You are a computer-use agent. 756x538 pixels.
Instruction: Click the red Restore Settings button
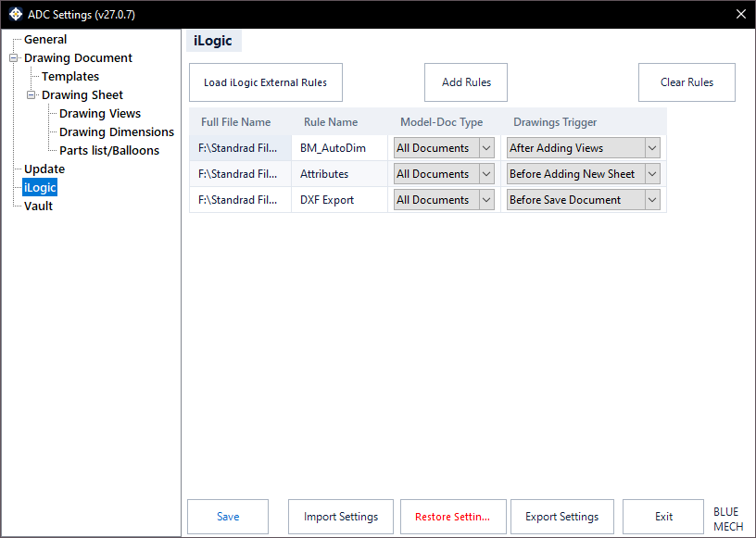tap(453, 517)
